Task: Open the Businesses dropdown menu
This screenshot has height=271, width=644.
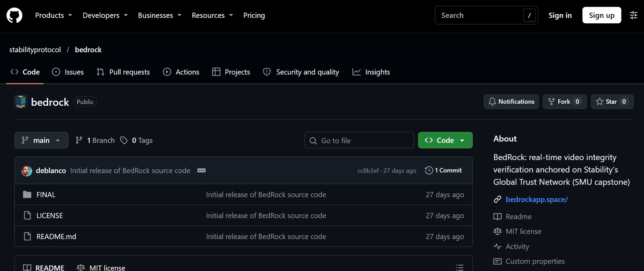Action: click(x=159, y=15)
